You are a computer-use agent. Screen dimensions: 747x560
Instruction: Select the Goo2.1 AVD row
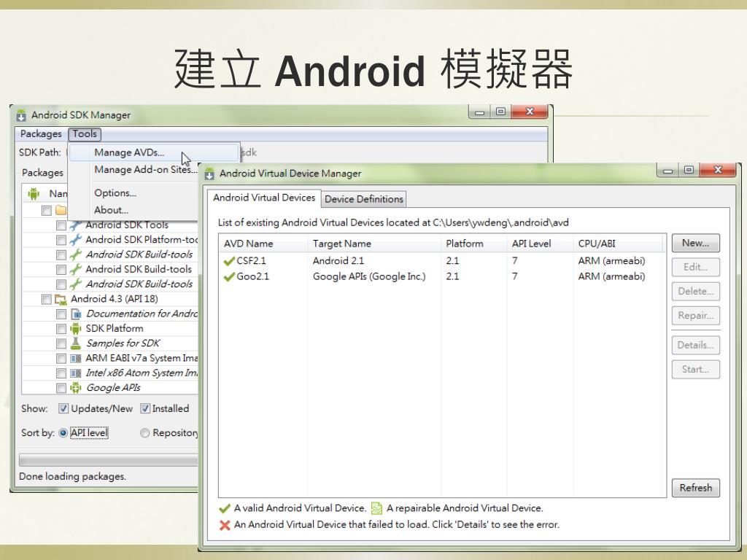point(442,276)
